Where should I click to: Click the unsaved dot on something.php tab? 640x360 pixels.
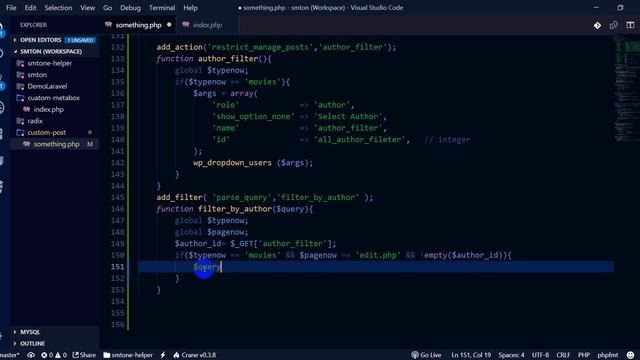click(169, 25)
